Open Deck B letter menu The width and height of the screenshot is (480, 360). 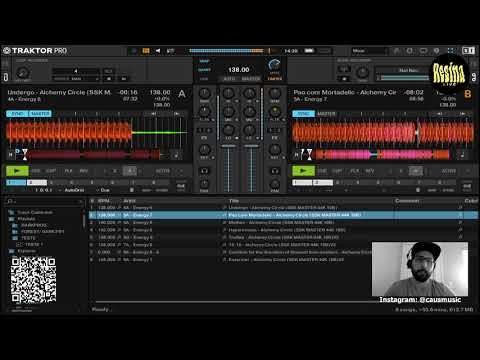(468, 94)
